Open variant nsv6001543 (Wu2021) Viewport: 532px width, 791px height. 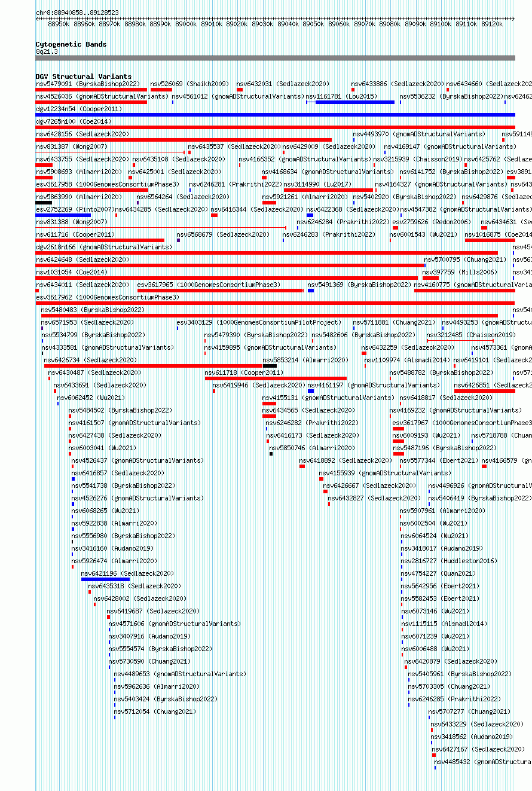(x=423, y=235)
